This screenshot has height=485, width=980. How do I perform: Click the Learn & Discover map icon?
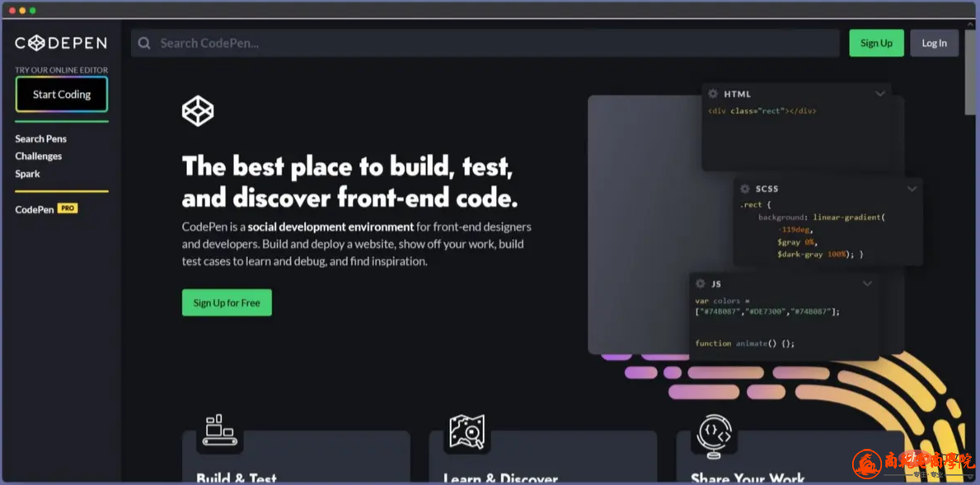point(467,431)
